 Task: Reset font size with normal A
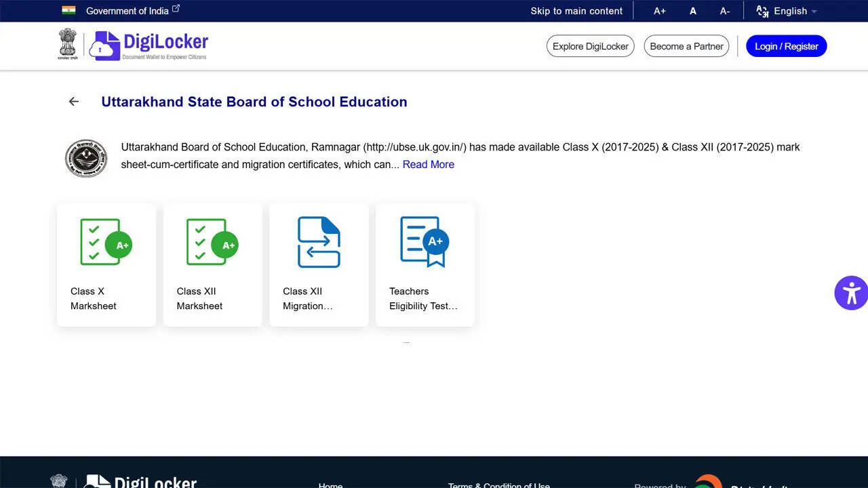[692, 11]
